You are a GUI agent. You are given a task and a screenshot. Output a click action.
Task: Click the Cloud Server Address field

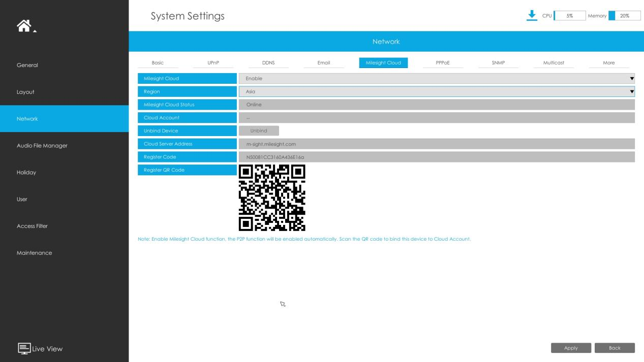point(437,144)
